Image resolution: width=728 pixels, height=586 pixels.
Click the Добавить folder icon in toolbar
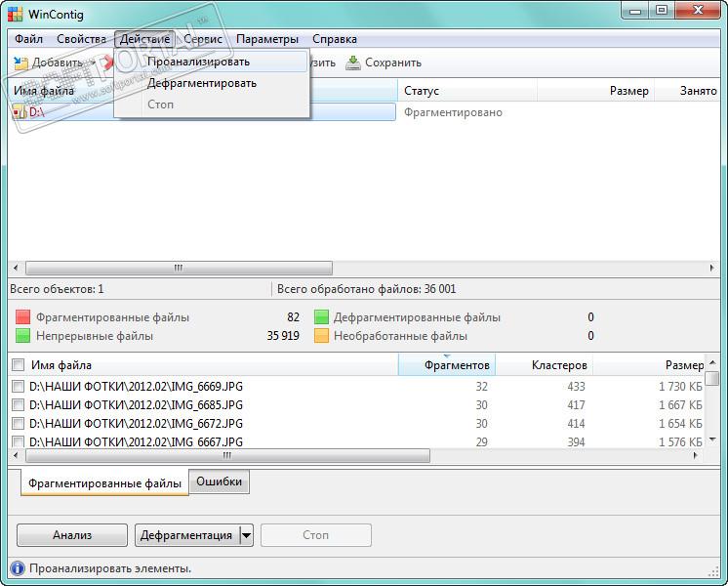click(x=20, y=63)
